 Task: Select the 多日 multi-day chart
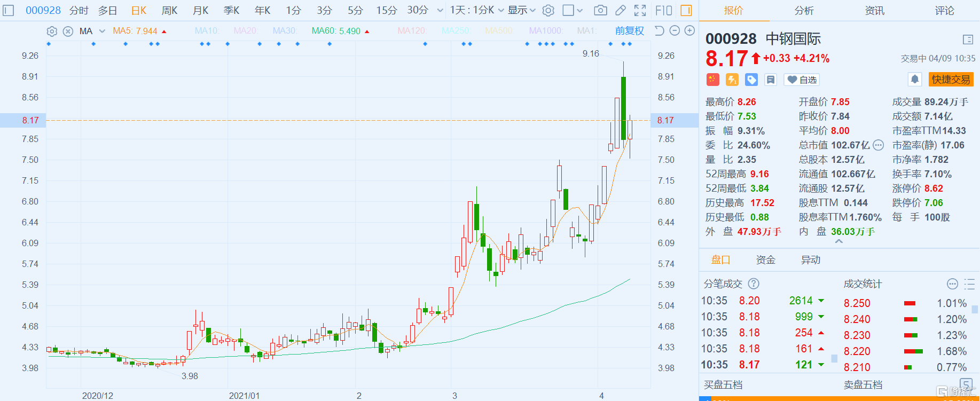pos(107,10)
